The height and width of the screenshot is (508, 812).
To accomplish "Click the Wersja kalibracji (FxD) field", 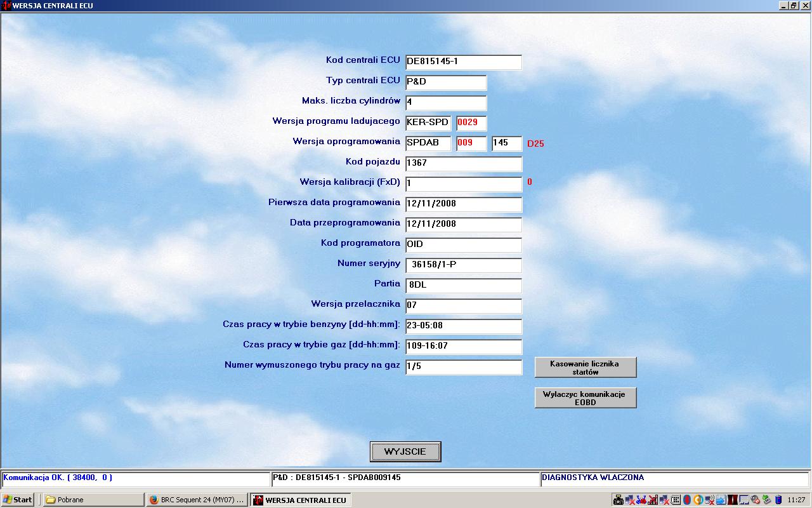I will tap(464, 184).
